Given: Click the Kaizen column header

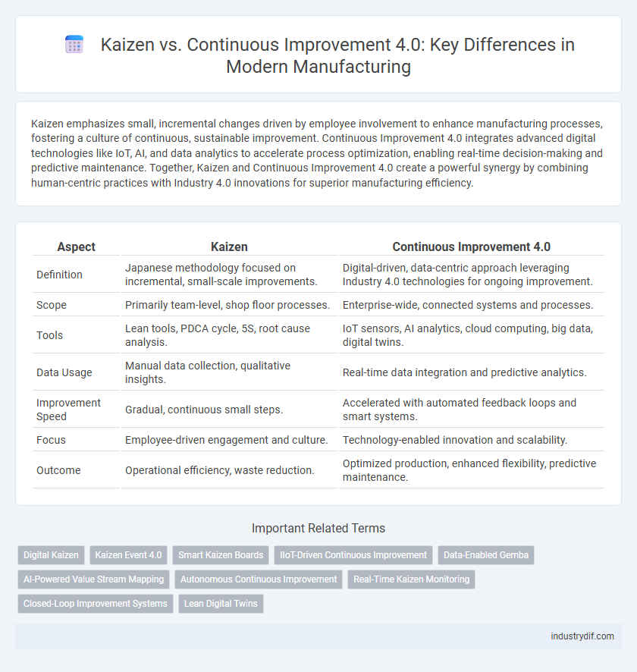Looking at the screenshot, I should pyautogui.click(x=229, y=247).
